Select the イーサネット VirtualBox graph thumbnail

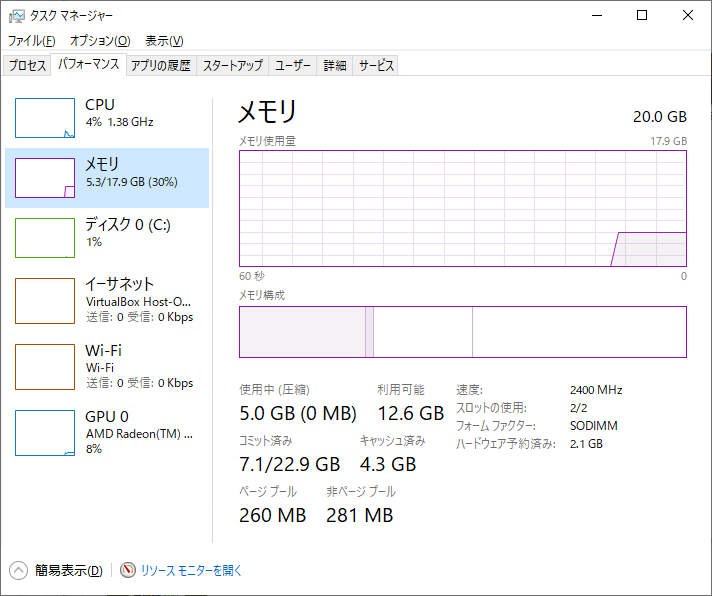45,301
